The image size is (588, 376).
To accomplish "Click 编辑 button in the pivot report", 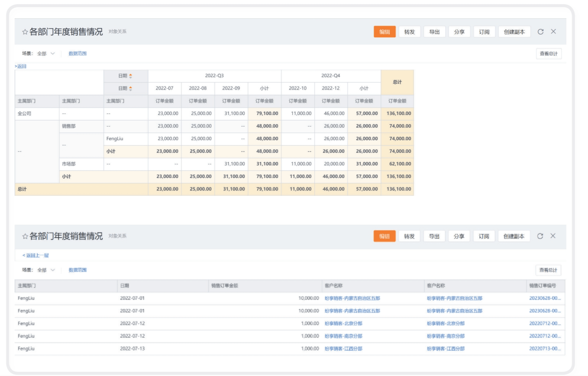I will click(384, 32).
